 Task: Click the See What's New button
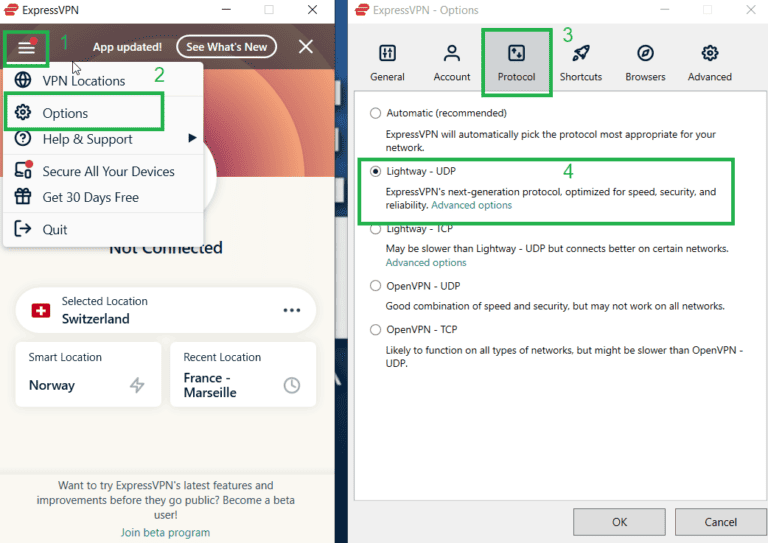pyautogui.click(x=226, y=47)
